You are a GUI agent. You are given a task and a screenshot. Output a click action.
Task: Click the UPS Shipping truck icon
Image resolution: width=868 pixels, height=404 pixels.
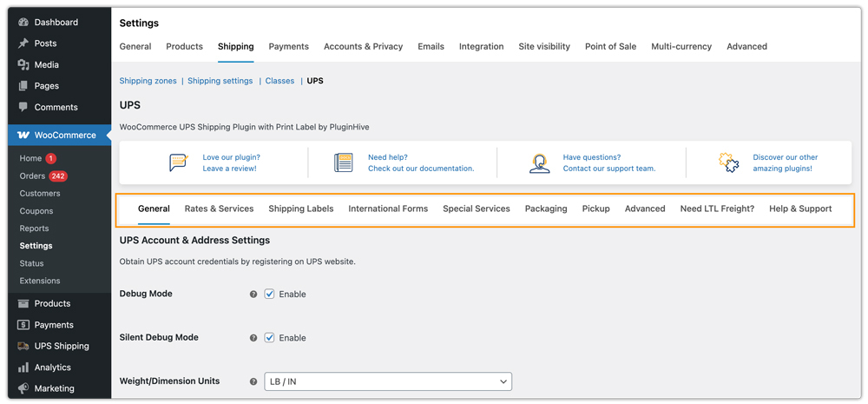point(23,346)
